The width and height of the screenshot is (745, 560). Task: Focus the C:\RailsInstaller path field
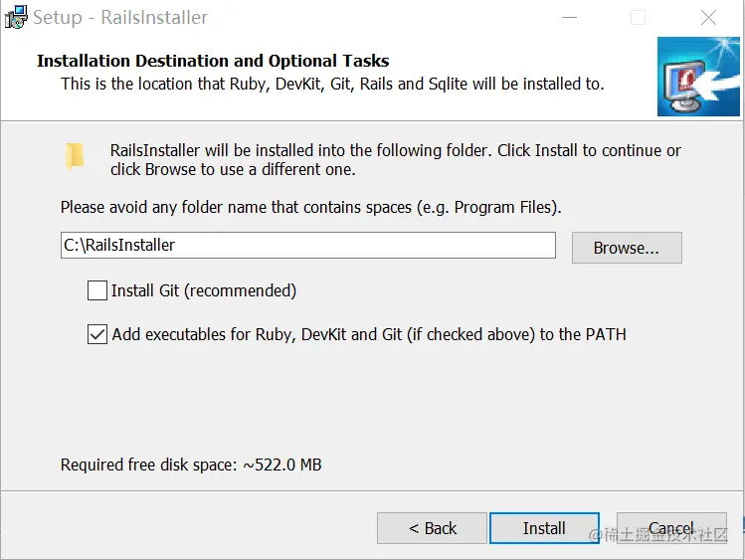pos(307,245)
